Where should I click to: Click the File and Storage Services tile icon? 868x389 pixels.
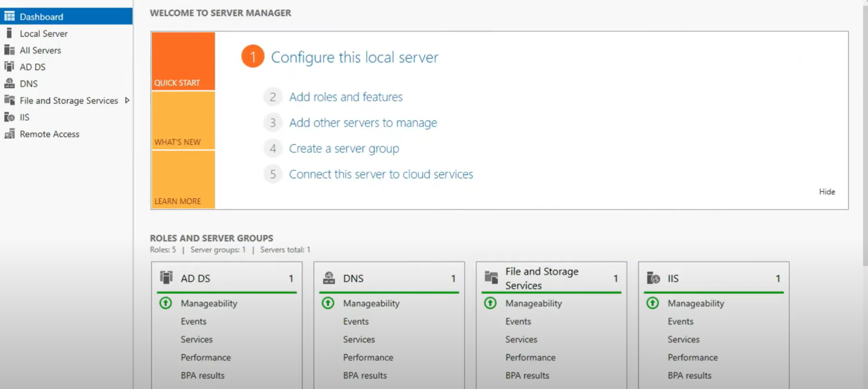(491, 278)
